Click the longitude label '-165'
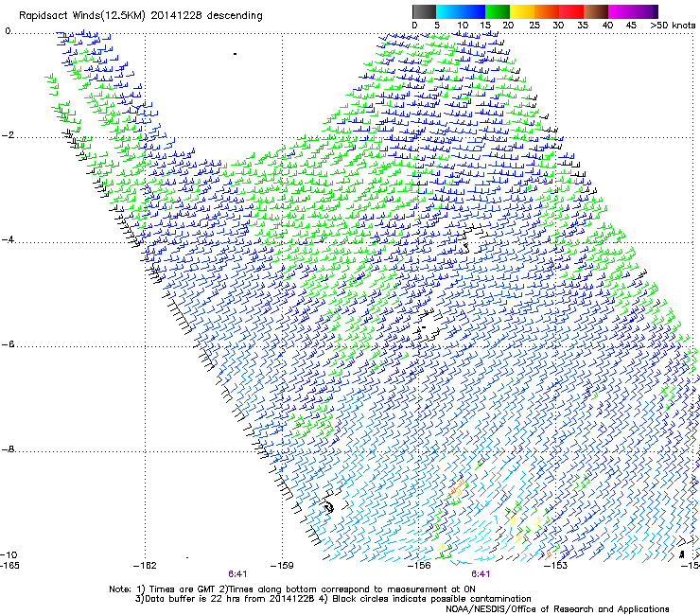Viewport: 700px width, 615px height. [x=9, y=566]
